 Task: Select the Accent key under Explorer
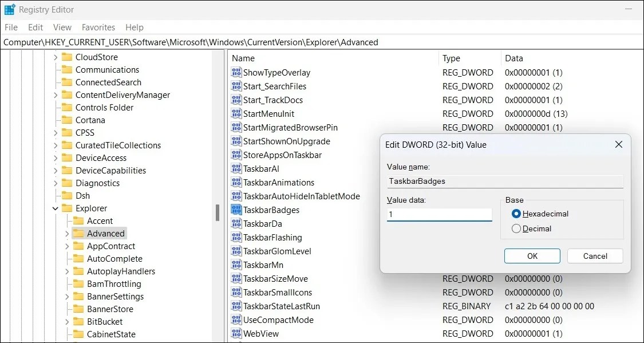coord(100,221)
